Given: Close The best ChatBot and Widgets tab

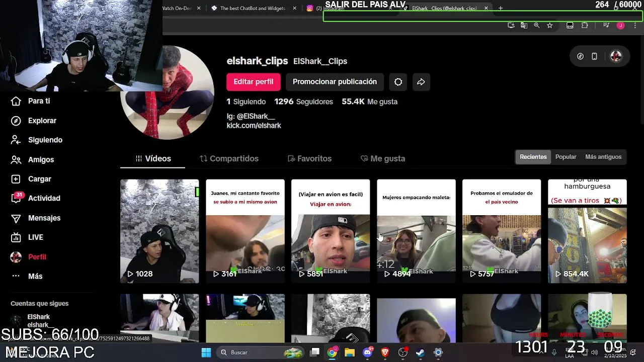Looking at the screenshot, I should (294, 8).
